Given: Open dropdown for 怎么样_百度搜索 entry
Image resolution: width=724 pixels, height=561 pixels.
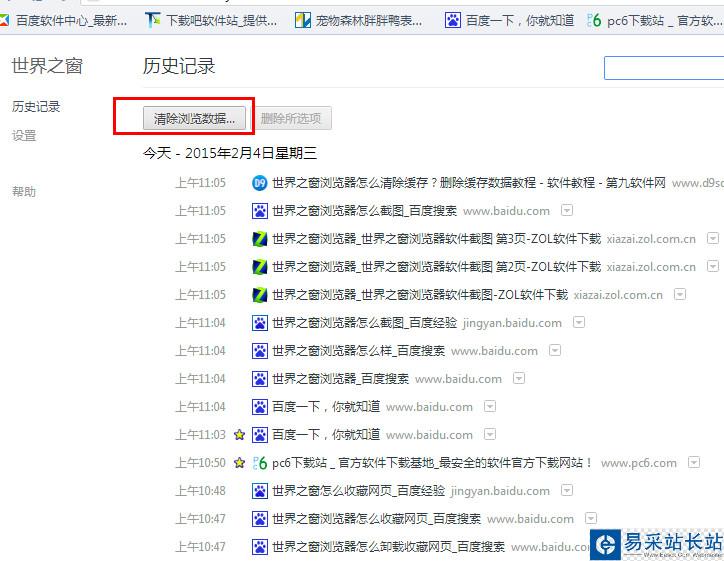Looking at the screenshot, I should click(x=555, y=350).
